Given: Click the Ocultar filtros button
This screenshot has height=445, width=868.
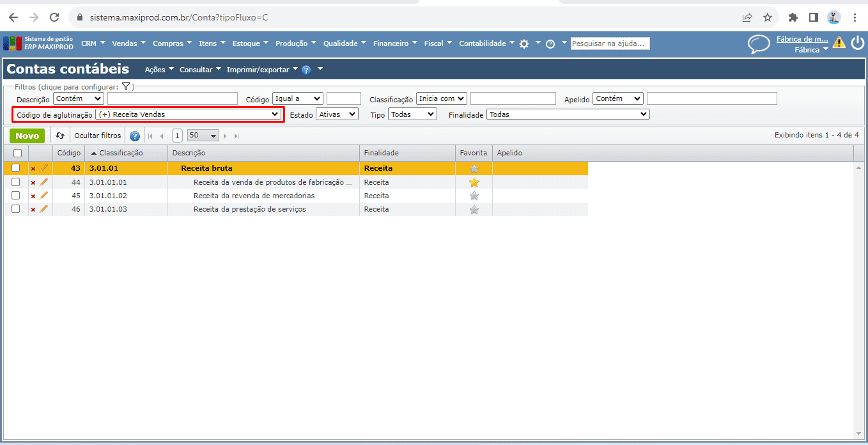Looking at the screenshot, I should point(97,136).
